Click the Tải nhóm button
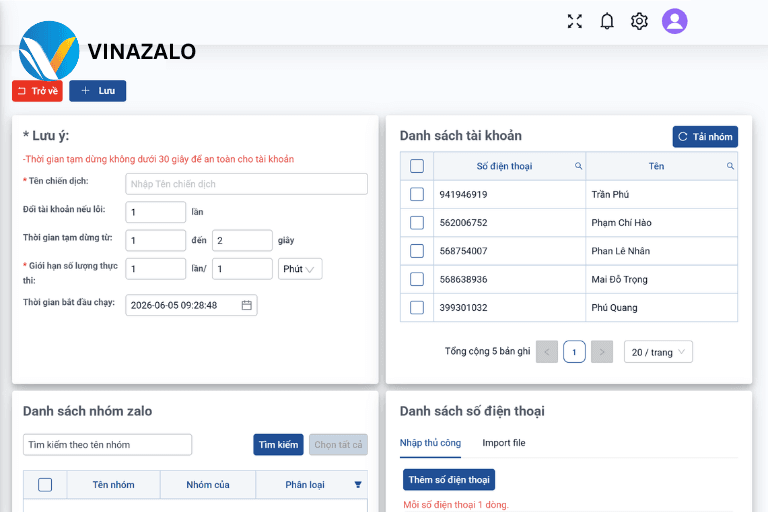Viewport: 768px width, 512px height. (x=705, y=137)
